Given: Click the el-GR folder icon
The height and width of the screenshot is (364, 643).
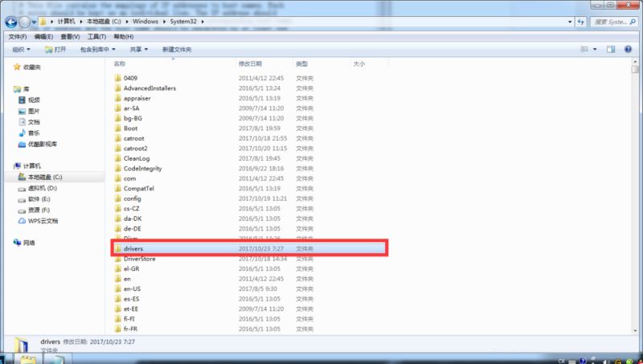Looking at the screenshot, I should click(118, 269).
